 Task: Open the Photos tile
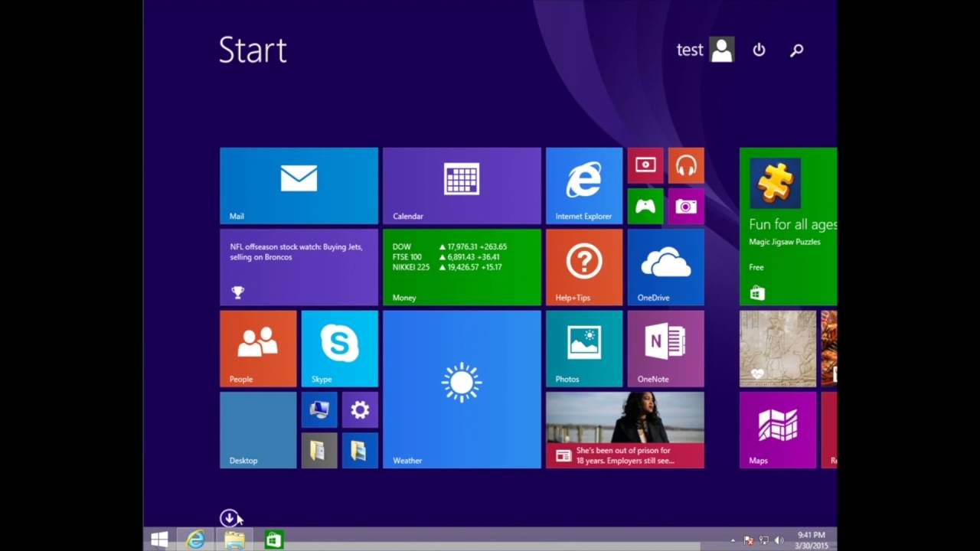tap(584, 348)
